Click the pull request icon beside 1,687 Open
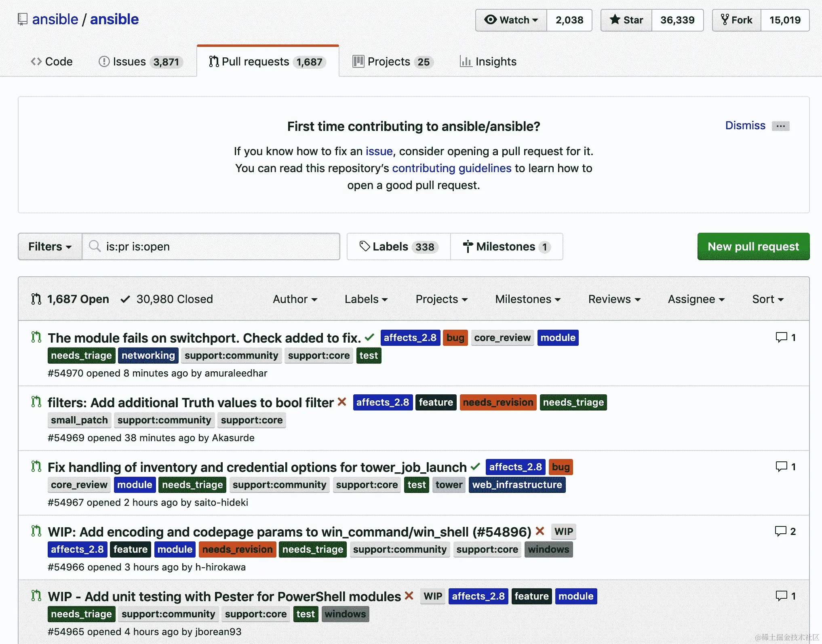 pos(36,299)
